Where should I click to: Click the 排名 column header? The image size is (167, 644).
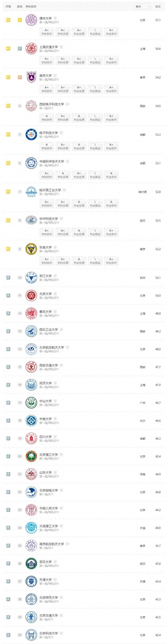[x=20, y=7]
